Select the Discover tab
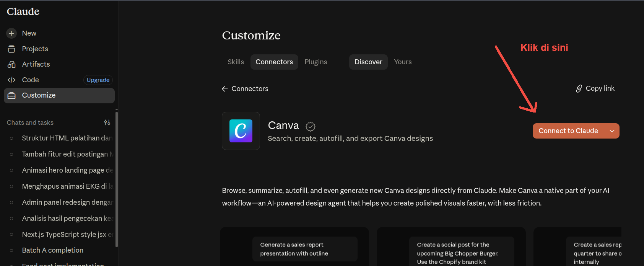 [368, 62]
